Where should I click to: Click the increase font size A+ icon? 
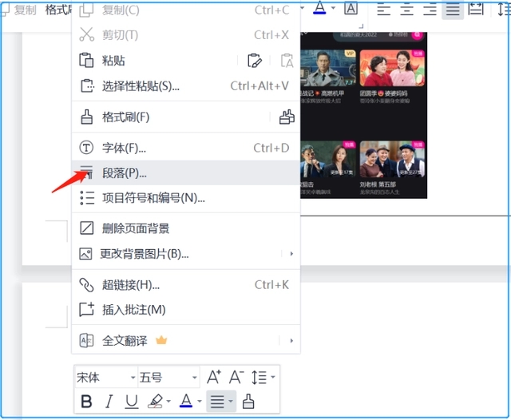pos(214,378)
